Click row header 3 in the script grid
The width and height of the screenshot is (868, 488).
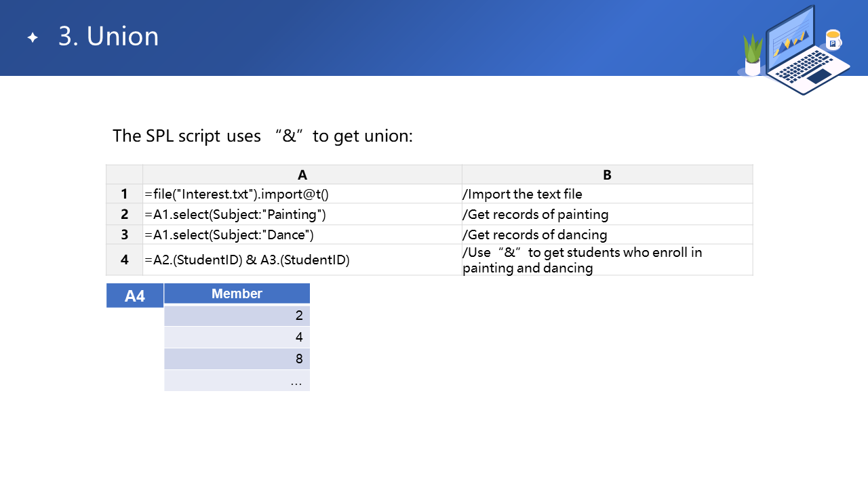pos(125,235)
